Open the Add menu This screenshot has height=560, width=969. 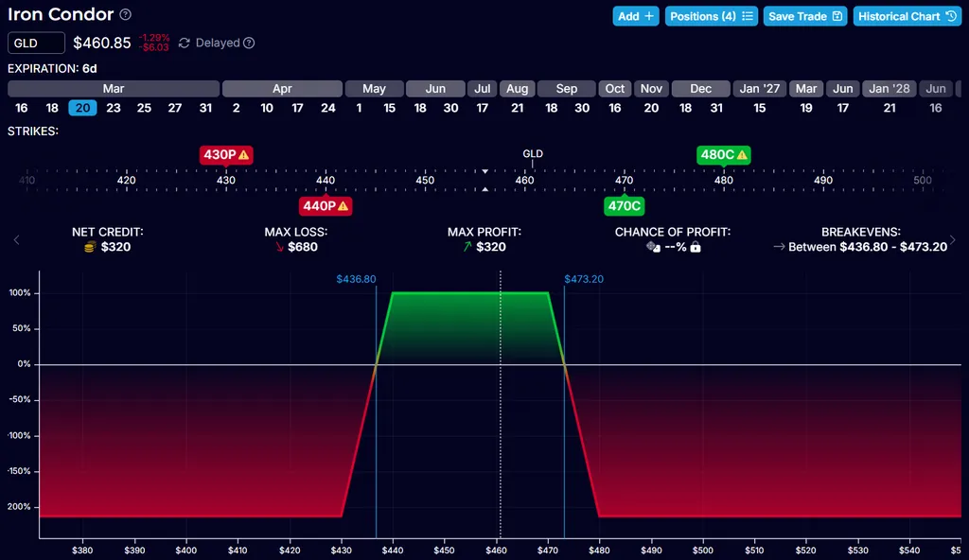click(x=635, y=16)
